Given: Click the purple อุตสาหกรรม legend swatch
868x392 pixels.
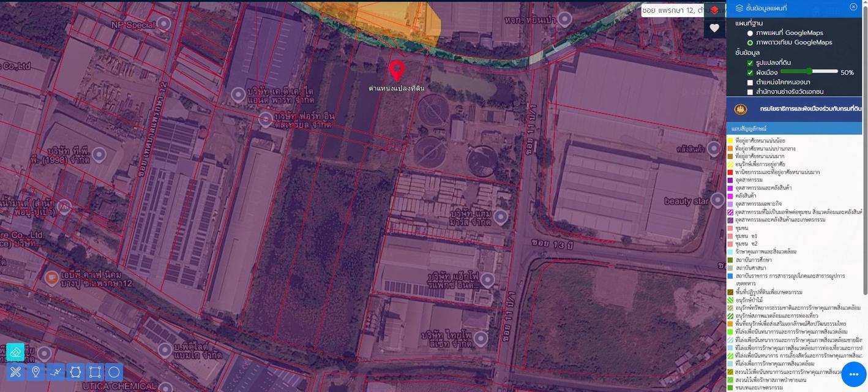Looking at the screenshot, I should (x=730, y=180).
